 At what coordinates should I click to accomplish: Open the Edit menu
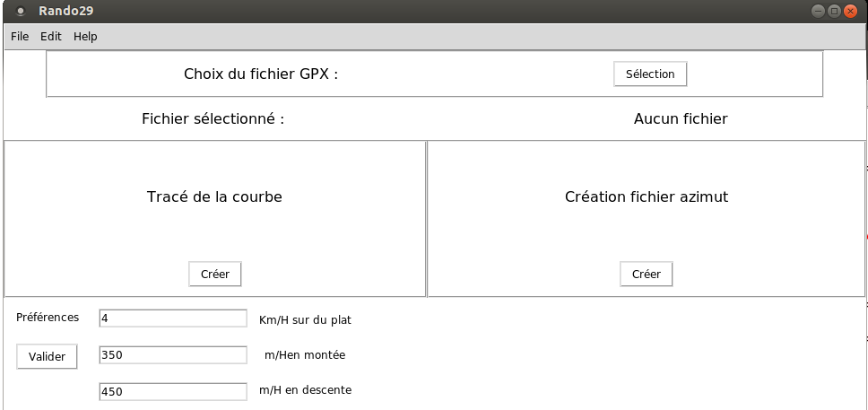click(51, 37)
